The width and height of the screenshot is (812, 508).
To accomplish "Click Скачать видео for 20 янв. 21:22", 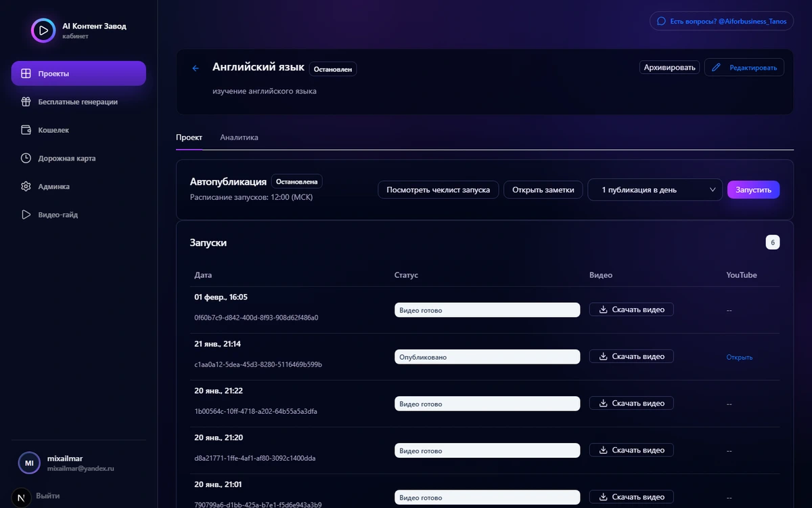I will (631, 403).
